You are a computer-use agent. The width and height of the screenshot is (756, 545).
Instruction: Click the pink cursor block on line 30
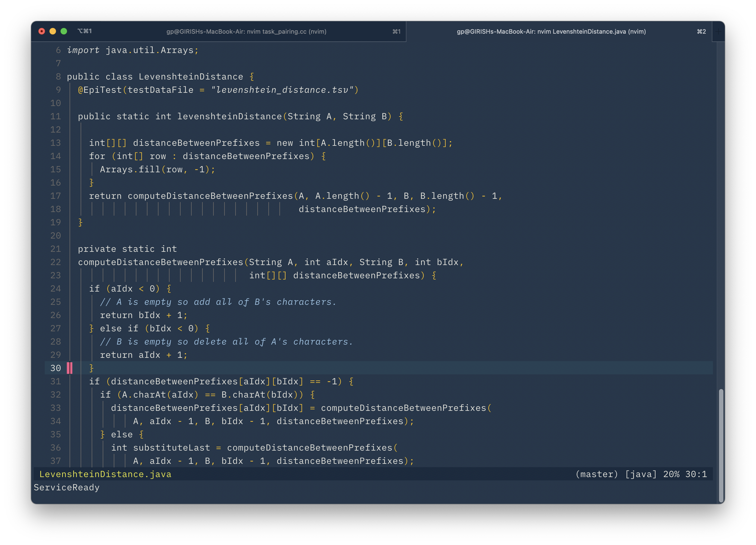pyautogui.click(x=69, y=368)
